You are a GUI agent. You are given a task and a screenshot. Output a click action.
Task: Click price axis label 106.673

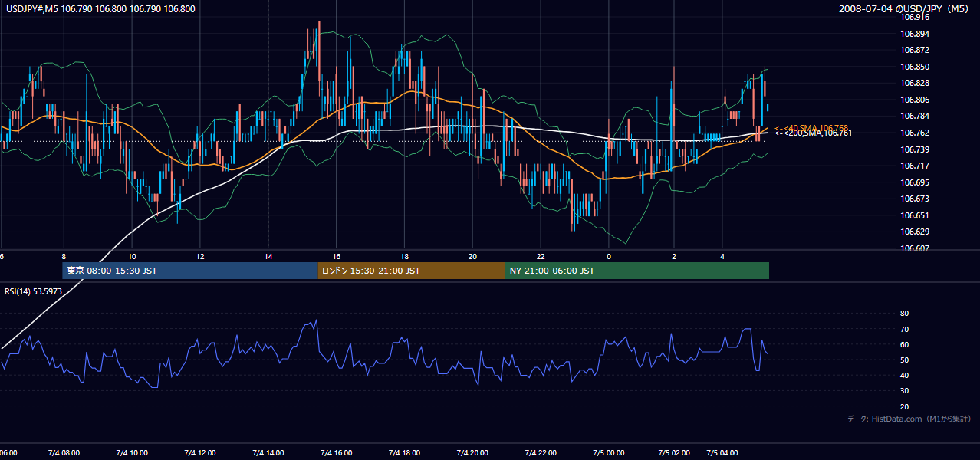[916, 199]
